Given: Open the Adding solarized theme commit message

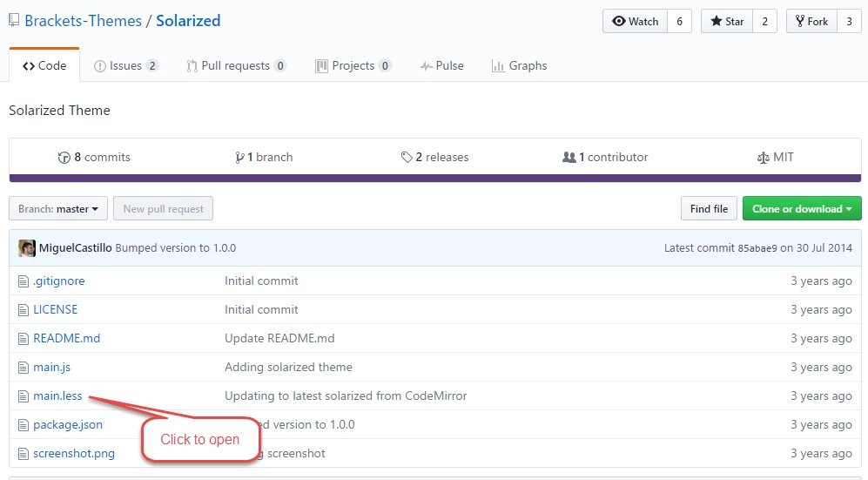Looking at the screenshot, I should pyautogui.click(x=288, y=367).
